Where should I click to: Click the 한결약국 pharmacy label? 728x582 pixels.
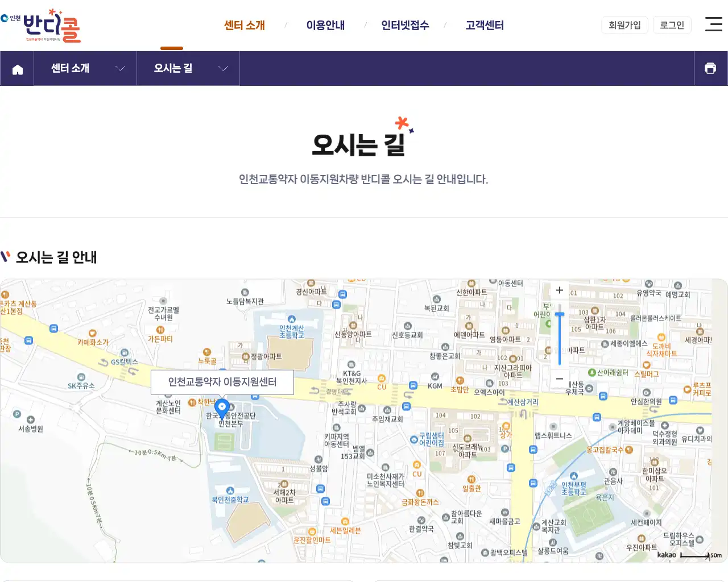(421, 529)
